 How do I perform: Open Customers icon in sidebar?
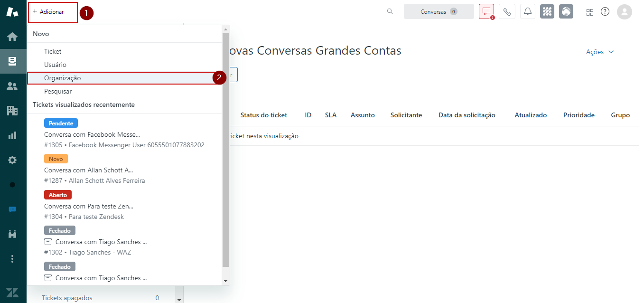click(x=12, y=86)
